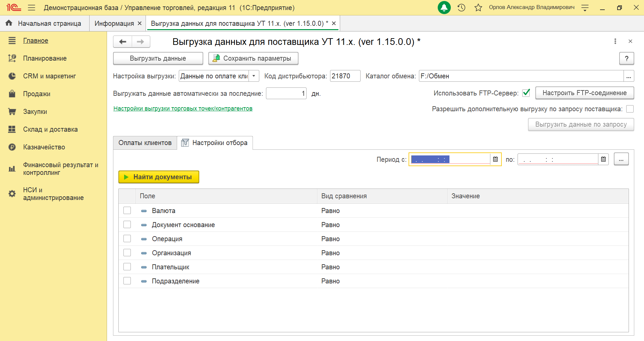
Task: Open help with the question mark button
Action: pos(627,58)
